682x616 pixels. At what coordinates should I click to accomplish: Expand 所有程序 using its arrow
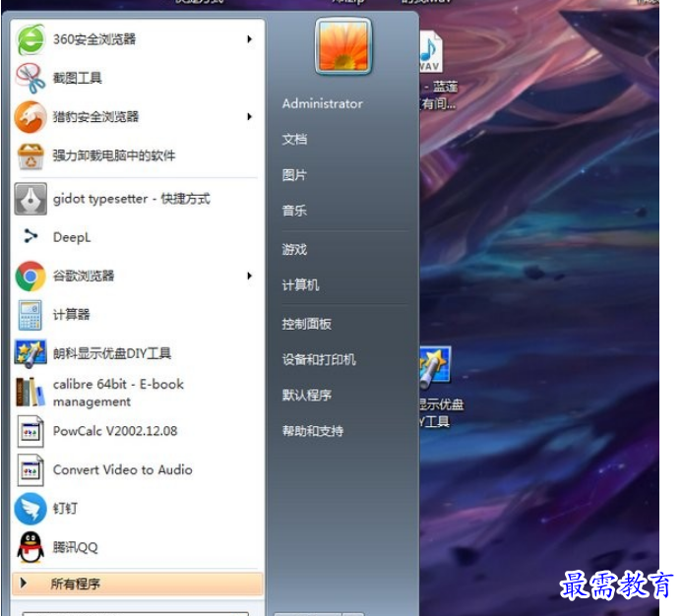click(24, 583)
